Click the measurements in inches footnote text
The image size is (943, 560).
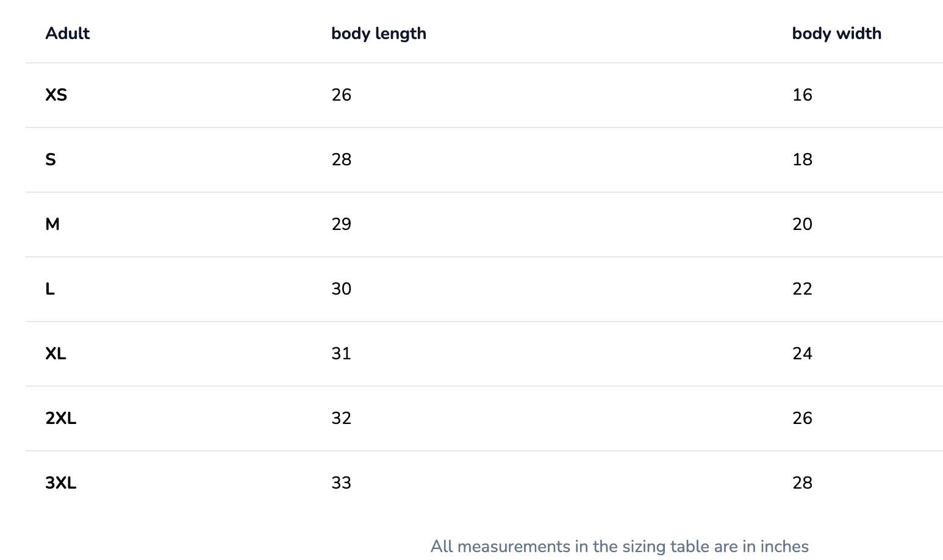[619, 546]
